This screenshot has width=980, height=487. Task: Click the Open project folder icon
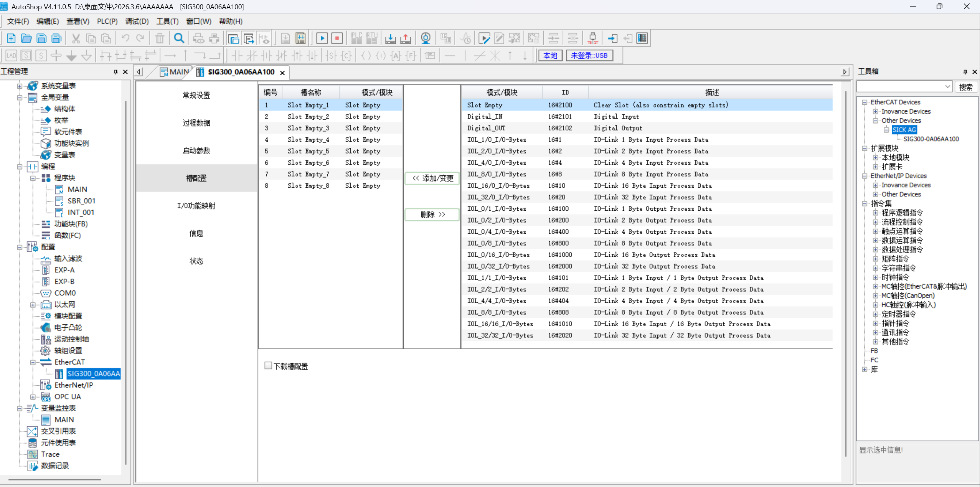click(x=26, y=38)
